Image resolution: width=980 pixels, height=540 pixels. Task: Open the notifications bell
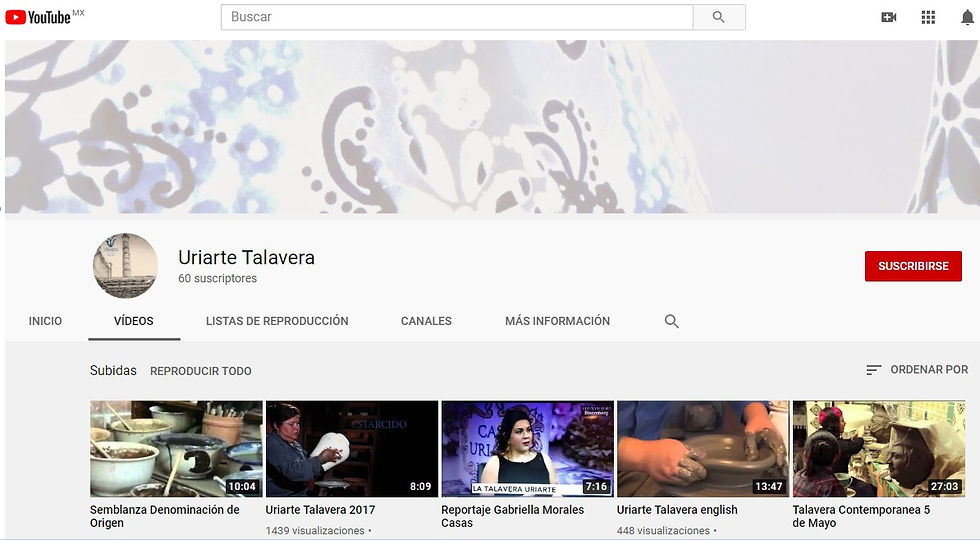967,18
